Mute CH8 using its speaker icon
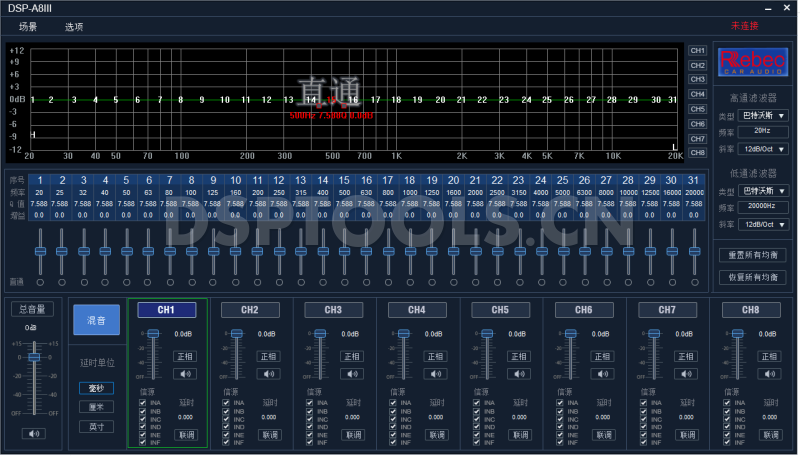Viewport: 800px width, 456px height. click(769, 374)
